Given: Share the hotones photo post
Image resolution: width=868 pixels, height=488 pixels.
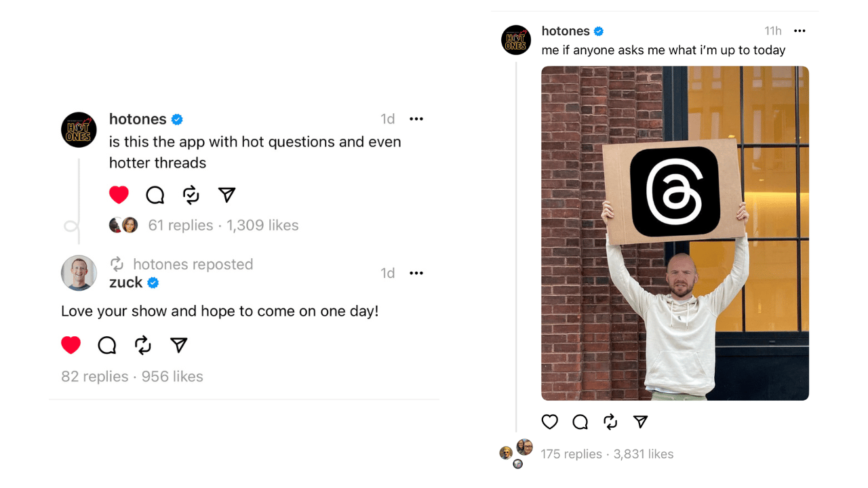Looking at the screenshot, I should (641, 422).
